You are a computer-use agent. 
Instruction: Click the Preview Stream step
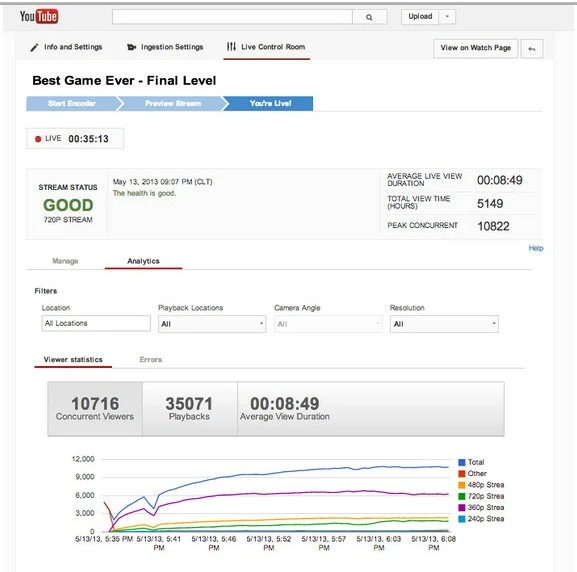[x=173, y=103]
